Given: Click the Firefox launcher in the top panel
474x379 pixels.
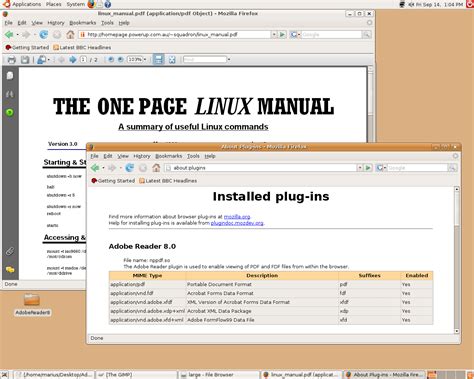Looking at the screenshot, I should pos(91,4).
